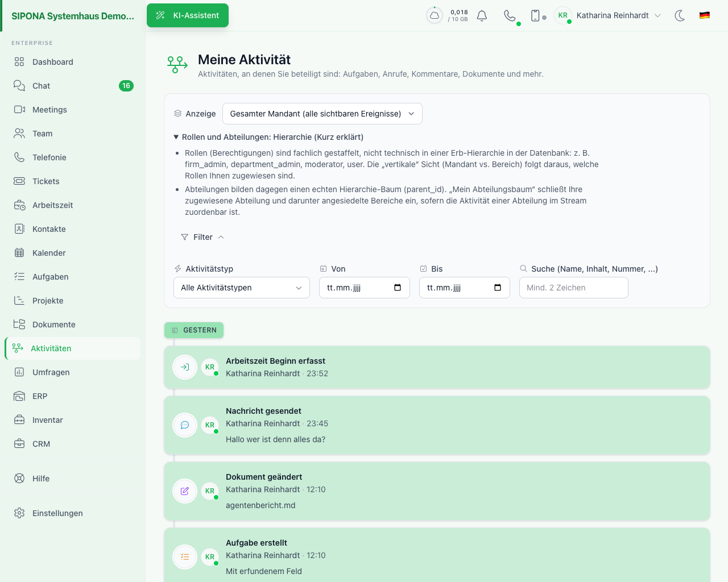This screenshot has height=582, width=728.
Task: Focus the Von date field
Action: (x=365, y=288)
